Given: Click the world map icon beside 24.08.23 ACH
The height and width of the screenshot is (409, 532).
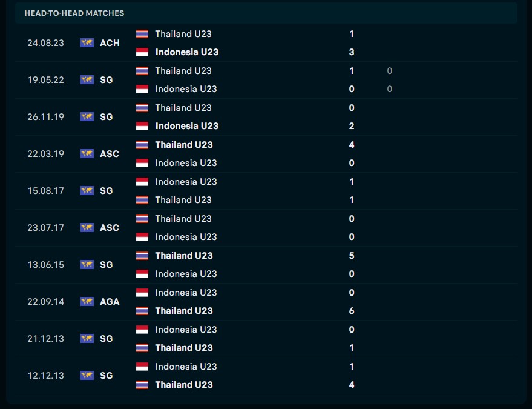Looking at the screenshot, I should point(87,43).
